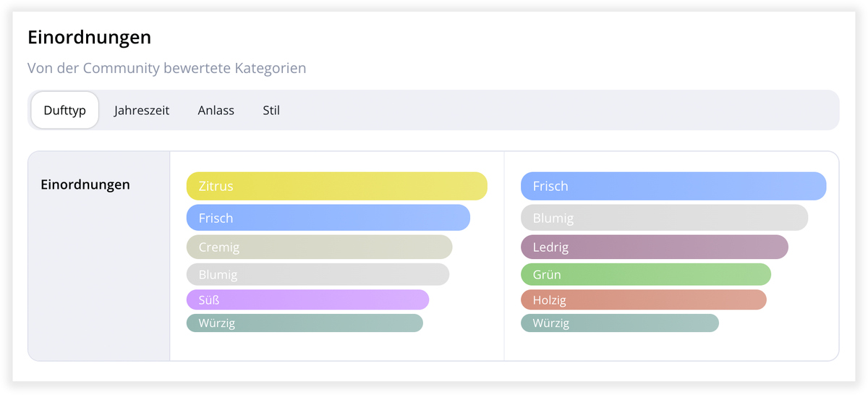
Task: Show the Stil tab
Action: (x=271, y=111)
